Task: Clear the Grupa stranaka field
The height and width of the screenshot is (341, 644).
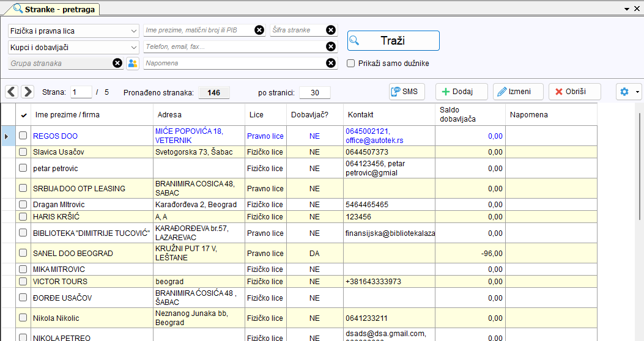Action: [117, 63]
